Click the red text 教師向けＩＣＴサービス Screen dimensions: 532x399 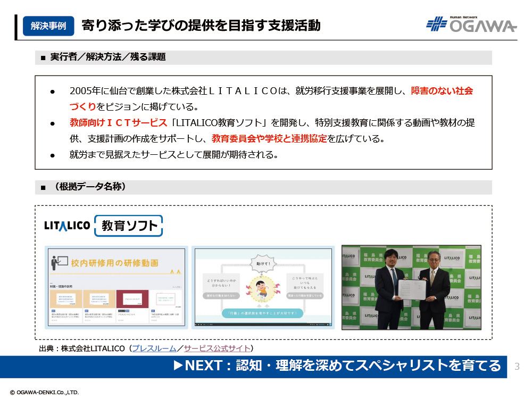118,123
